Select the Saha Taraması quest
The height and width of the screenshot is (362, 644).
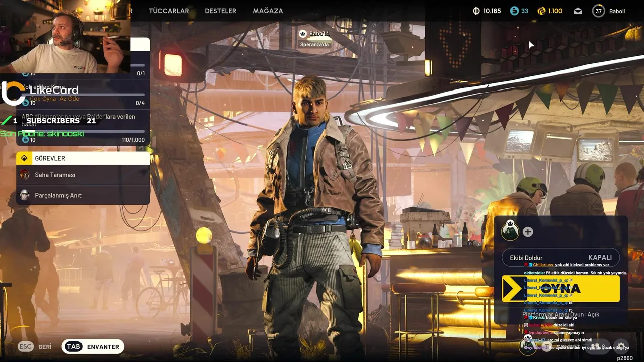(83, 175)
